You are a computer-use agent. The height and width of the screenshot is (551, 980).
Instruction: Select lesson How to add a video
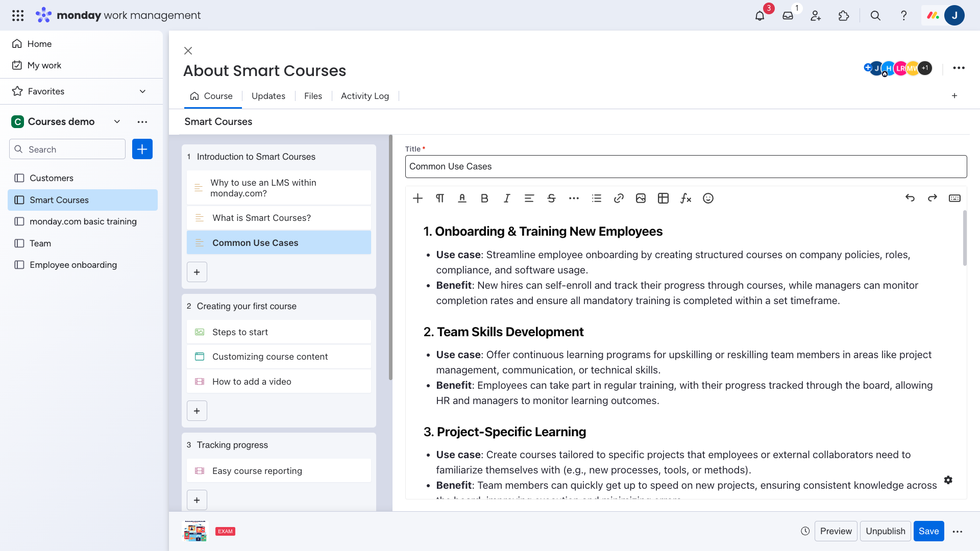tap(279, 382)
